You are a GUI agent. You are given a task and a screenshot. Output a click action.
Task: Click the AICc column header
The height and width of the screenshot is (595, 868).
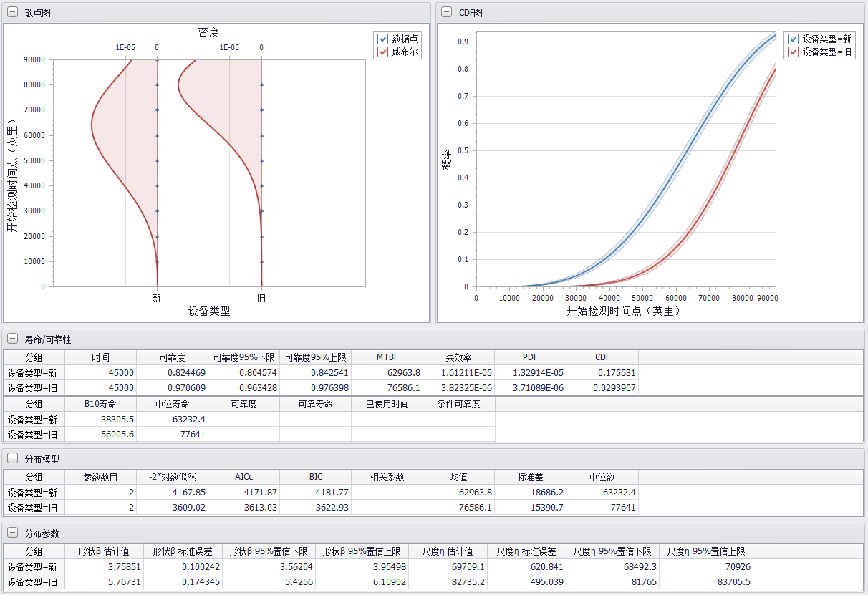pos(243,477)
